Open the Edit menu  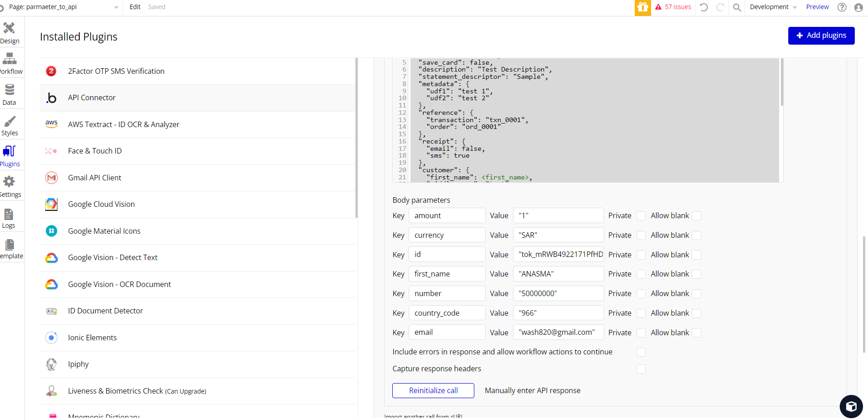[x=135, y=7]
